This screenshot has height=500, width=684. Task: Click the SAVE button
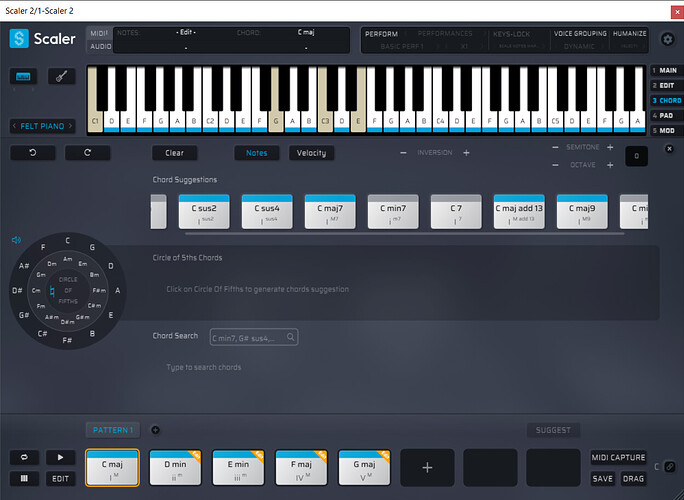click(x=602, y=479)
